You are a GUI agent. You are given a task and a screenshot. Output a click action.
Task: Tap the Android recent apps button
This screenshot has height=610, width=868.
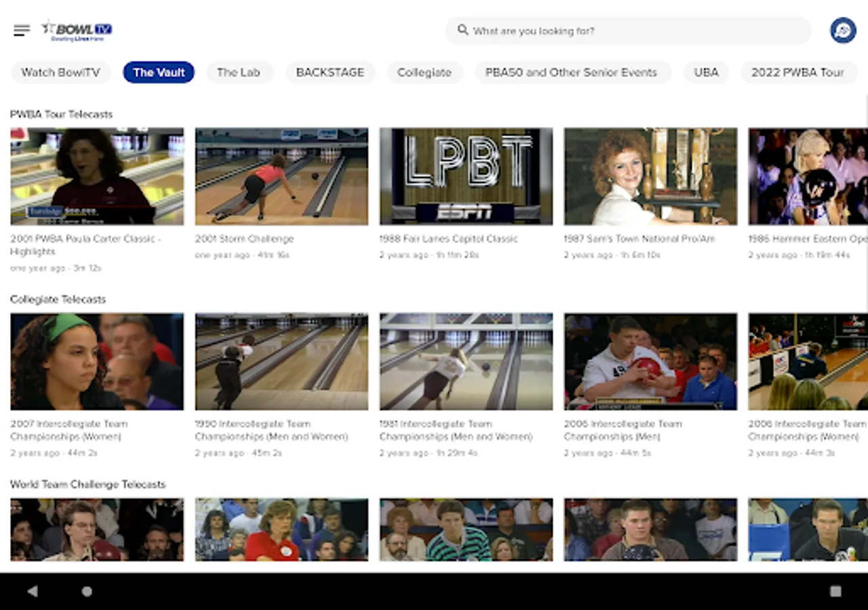pyautogui.click(x=835, y=591)
